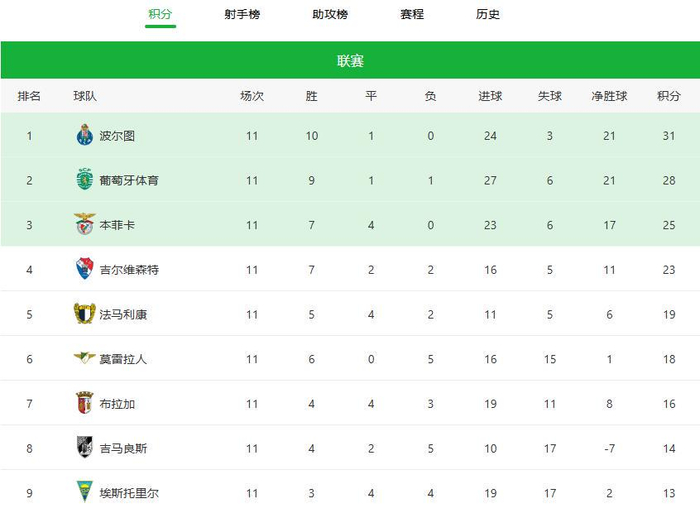
Task: Open team link 葡萄牙体育
Action: [x=129, y=181]
